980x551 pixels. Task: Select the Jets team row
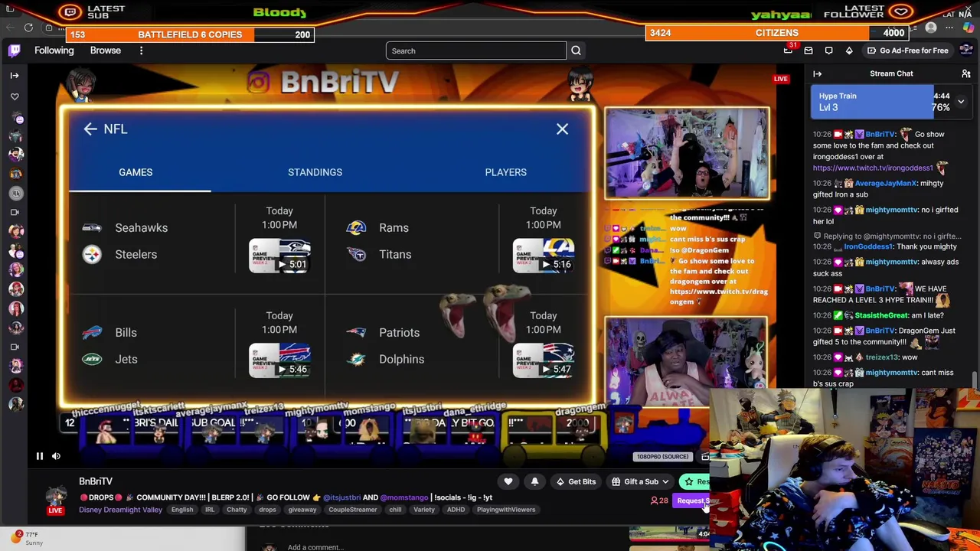[x=109, y=359]
